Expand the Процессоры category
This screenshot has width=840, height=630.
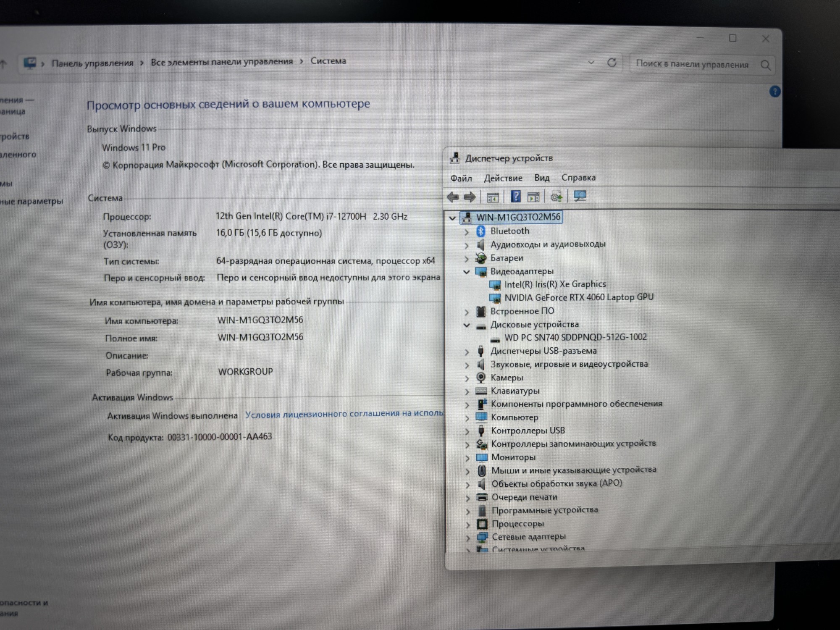[468, 524]
